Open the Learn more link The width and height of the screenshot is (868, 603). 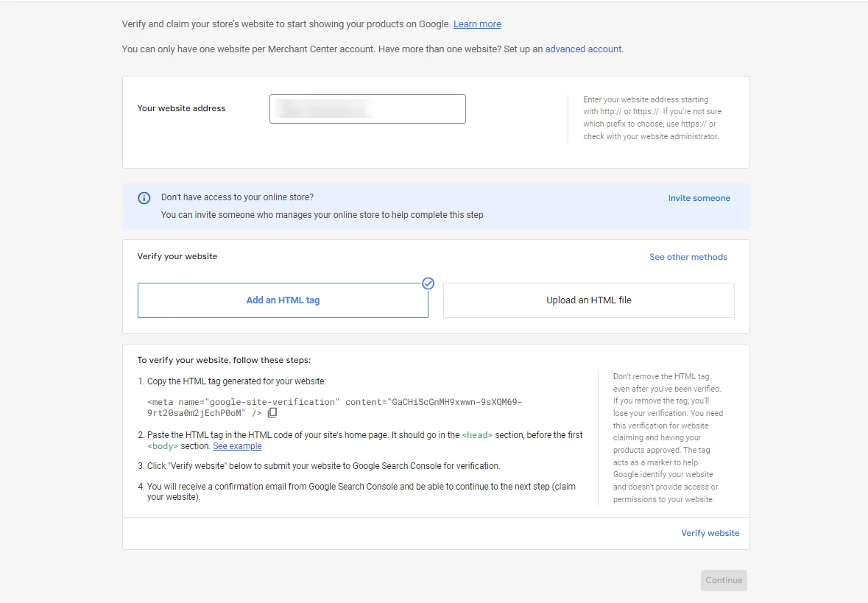coord(477,24)
